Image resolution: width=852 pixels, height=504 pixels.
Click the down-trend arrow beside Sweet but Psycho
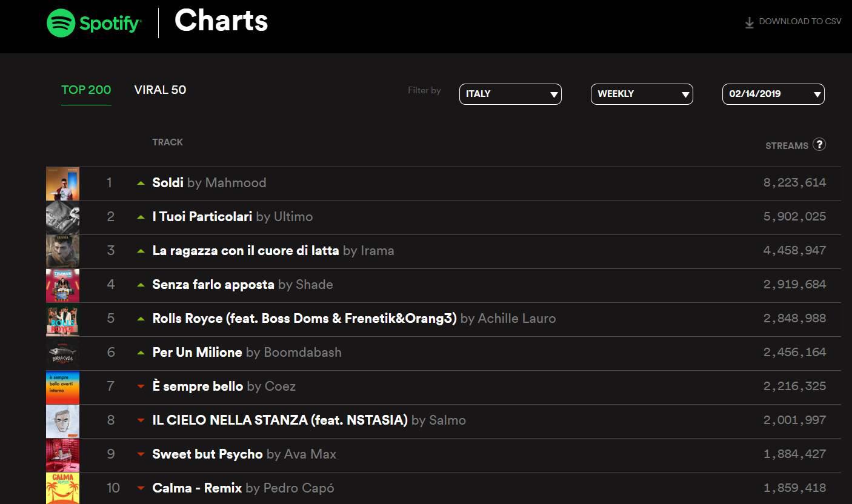141,454
